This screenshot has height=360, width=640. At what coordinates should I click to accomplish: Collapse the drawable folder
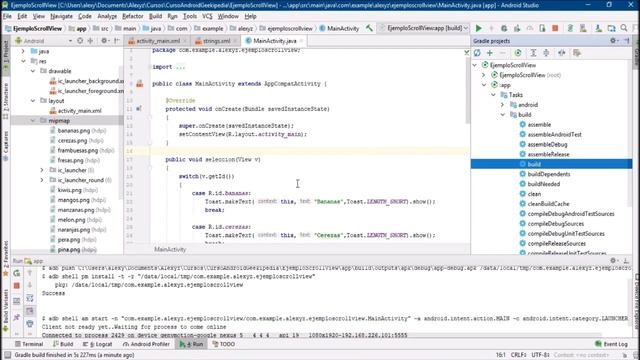pyautogui.click(x=33, y=71)
